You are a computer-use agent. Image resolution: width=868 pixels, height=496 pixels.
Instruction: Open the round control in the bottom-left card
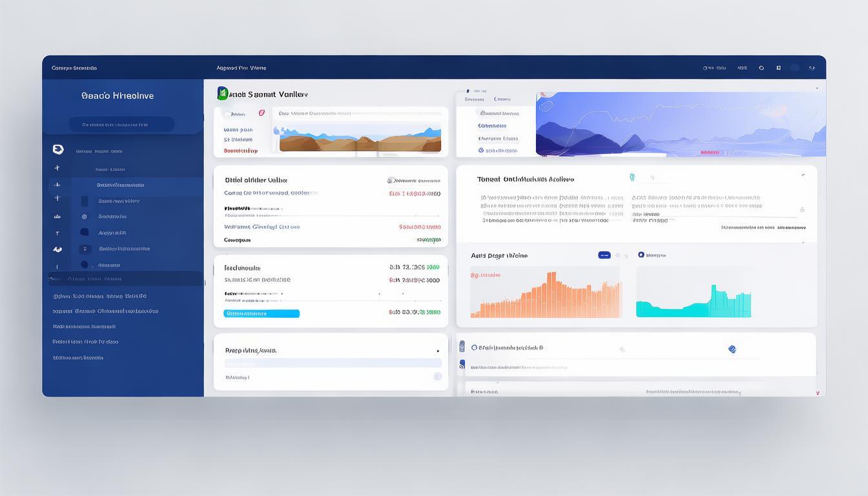pos(437,376)
